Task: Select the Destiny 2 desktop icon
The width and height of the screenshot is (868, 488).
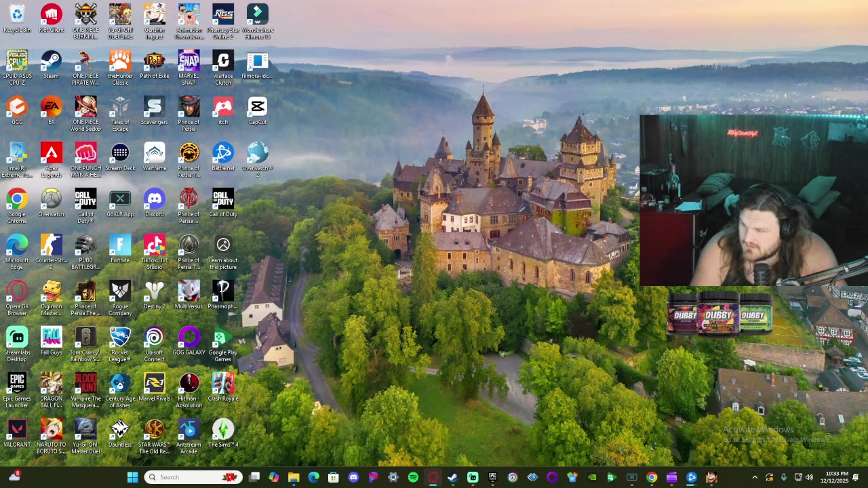Action: (154, 296)
